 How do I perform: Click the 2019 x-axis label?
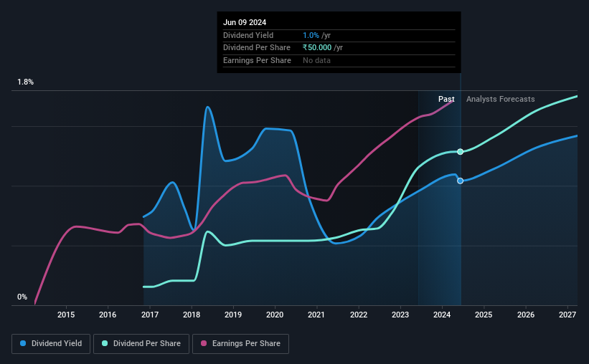pos(233,315)
